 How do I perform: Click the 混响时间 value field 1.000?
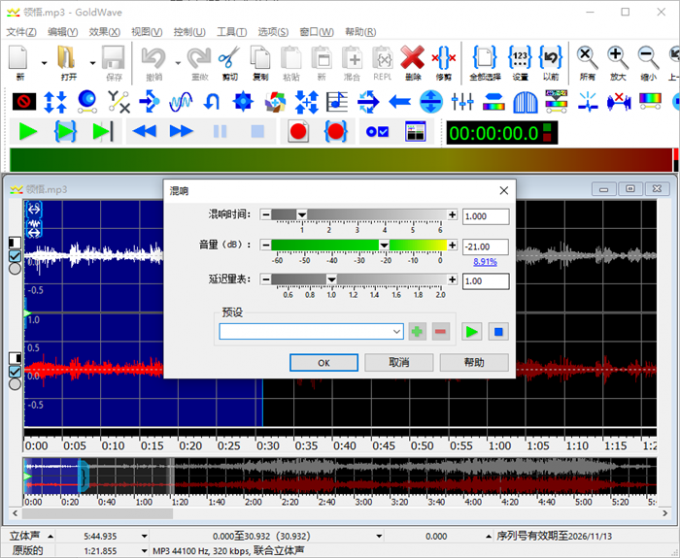coord(486,216)
